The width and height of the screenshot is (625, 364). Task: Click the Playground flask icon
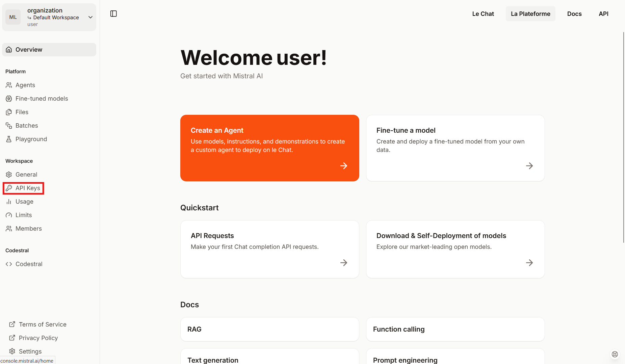click(9, 139)
